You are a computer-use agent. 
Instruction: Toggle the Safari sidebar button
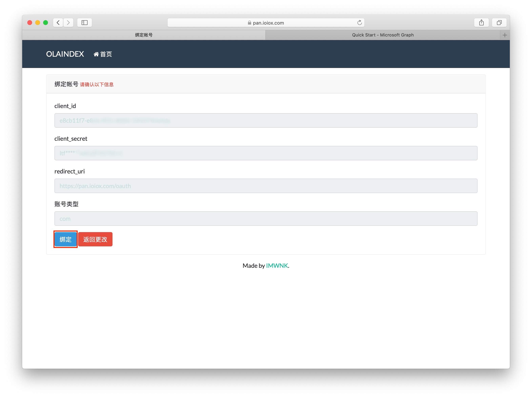click(x=84, y=23)
